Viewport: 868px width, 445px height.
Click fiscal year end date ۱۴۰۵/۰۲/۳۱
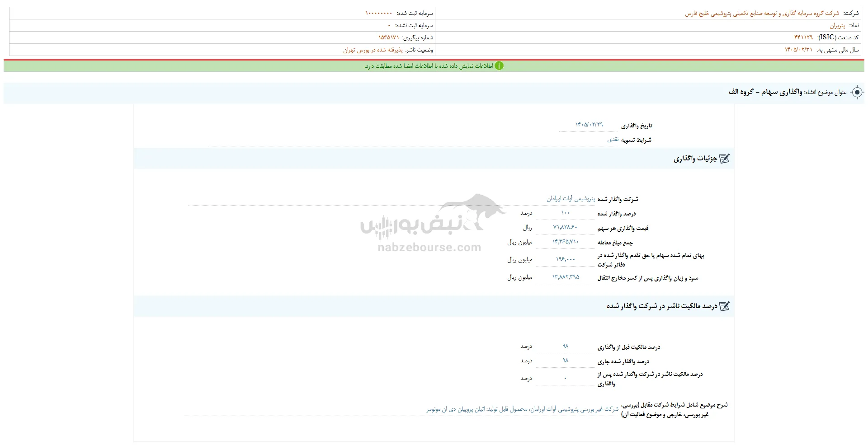[x=798, y=50]
